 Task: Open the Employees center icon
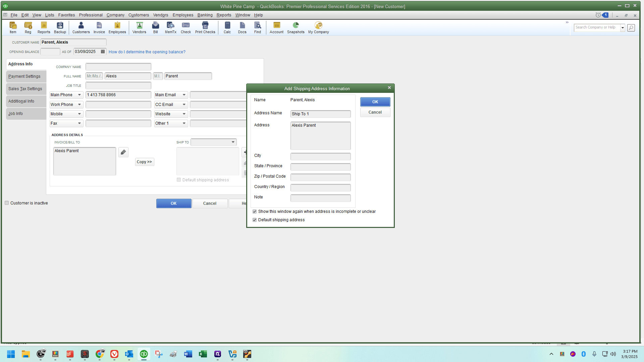click(117, 27)
